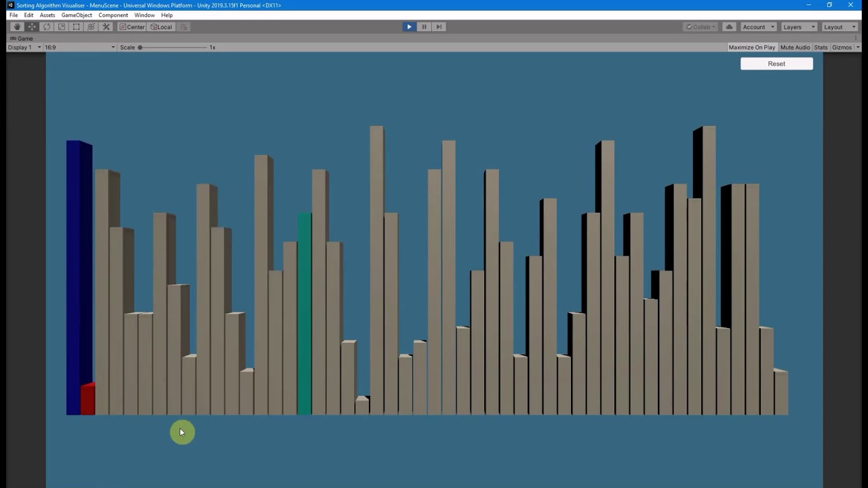
Task: Click the teal green bar
Action: tap(304, 314)
